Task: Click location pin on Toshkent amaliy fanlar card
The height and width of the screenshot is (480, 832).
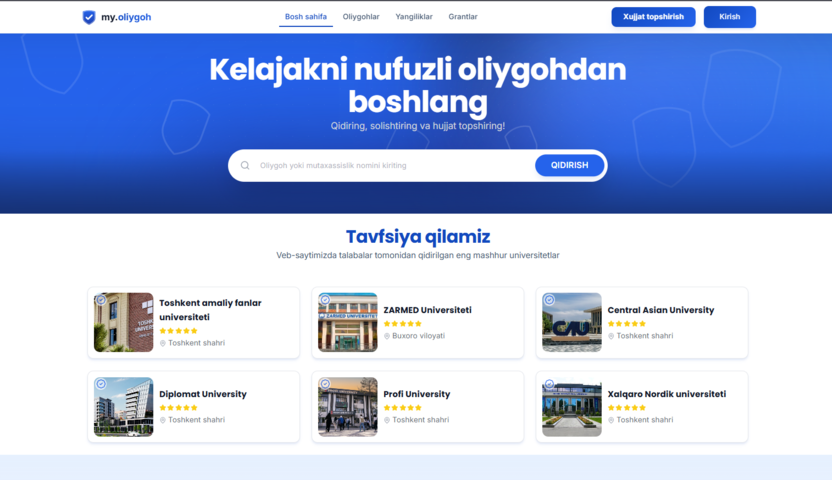Action: 163,343
